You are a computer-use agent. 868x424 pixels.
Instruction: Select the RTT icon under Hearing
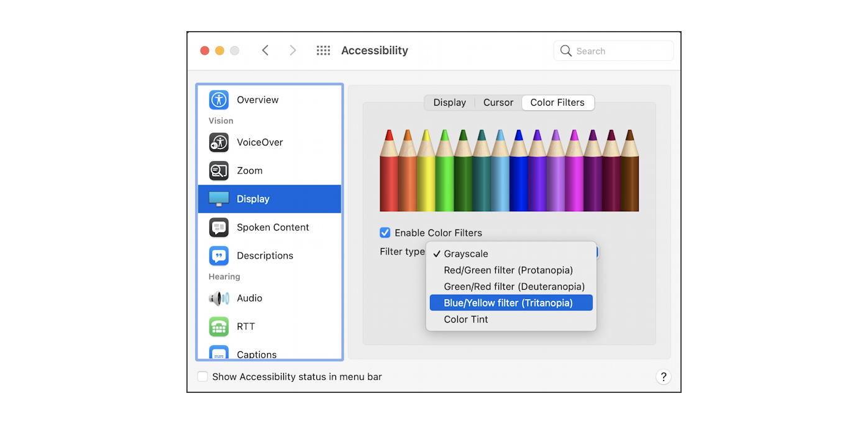(x=218, y=326)
